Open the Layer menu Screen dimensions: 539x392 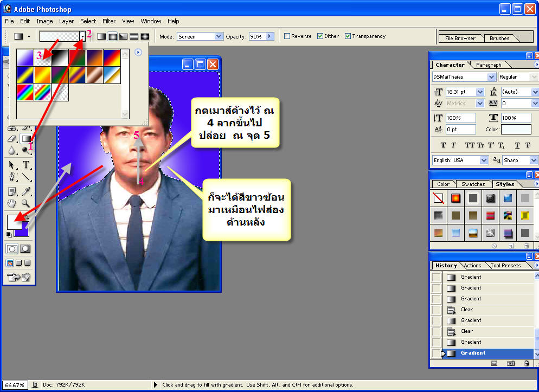66,21
